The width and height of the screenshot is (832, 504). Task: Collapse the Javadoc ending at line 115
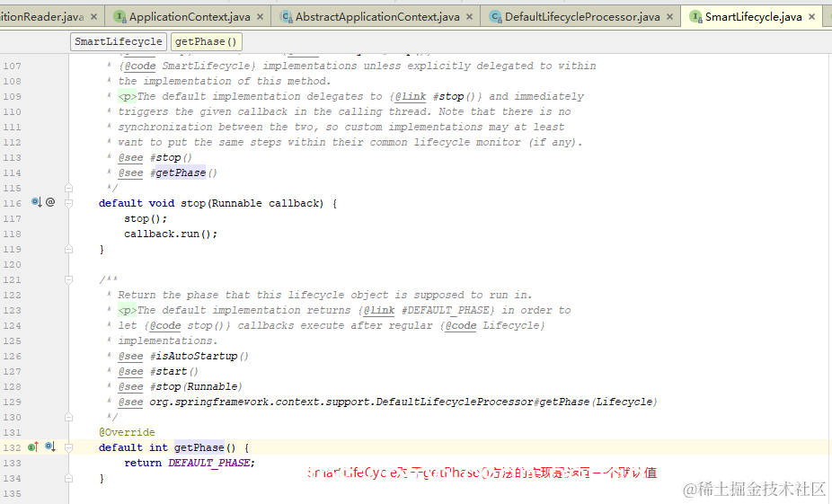[68, 189]
